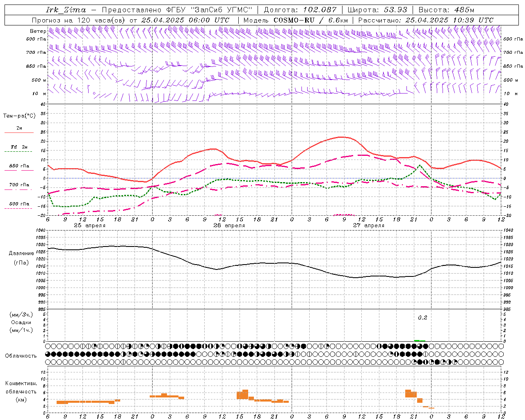Click the "(км)" unit label
The image size is (525, 420).
tap(21, 399)
